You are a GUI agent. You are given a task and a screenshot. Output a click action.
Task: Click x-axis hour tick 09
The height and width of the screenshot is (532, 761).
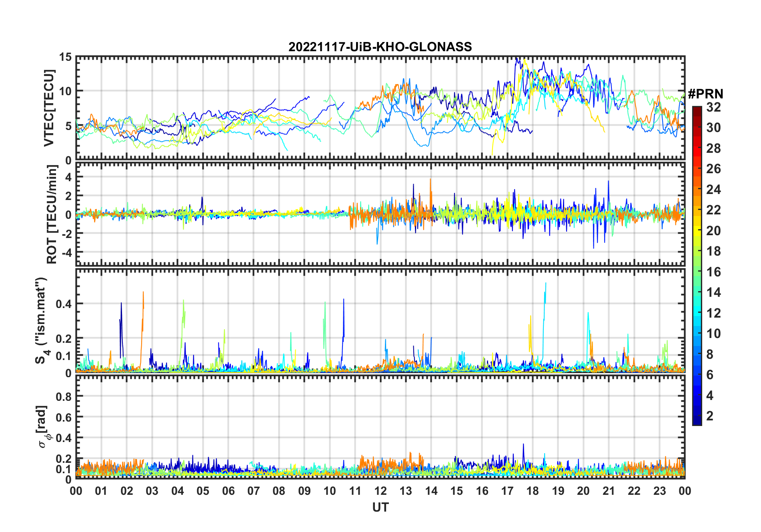[x=304, y=491]
